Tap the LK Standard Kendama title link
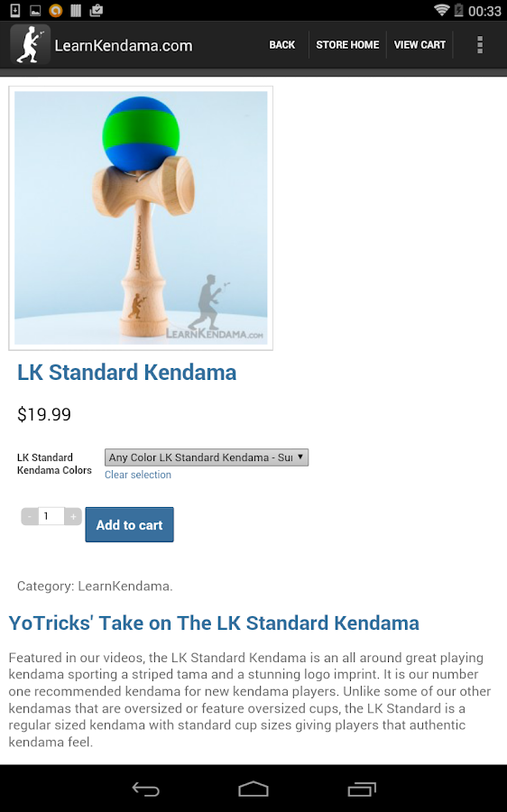 click(x=127, y=373)
